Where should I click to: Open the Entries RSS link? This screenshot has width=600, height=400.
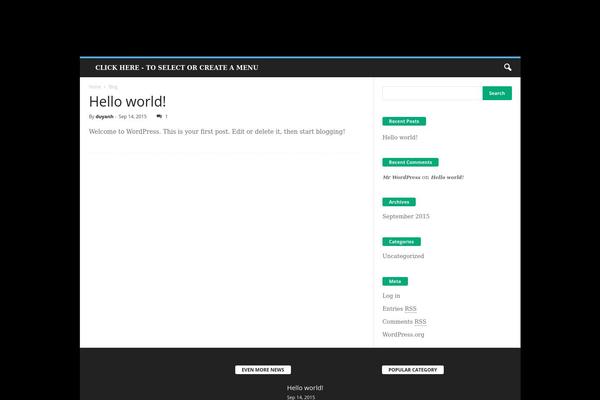click(399, 309)
